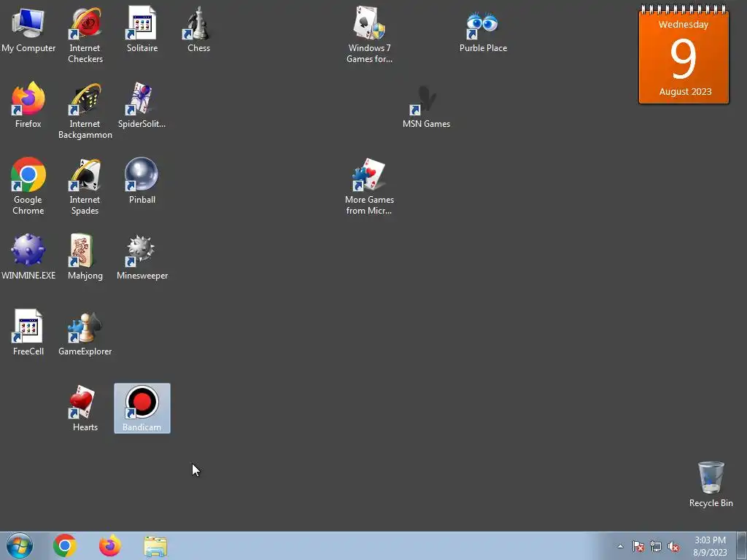
Task: Click the orange calendar gadget
Action: click(684, 54)
